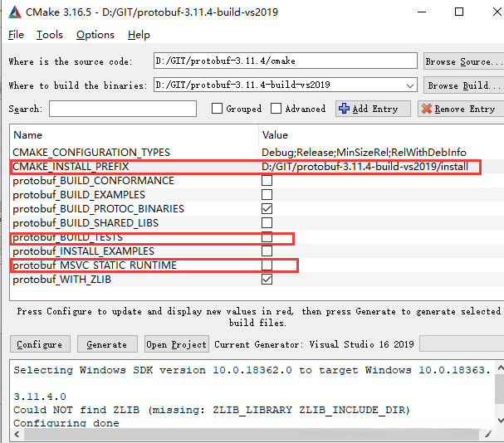Select the CMAKE_CONFIGURATION_TYPES row name
This screenshot has width=504, height=443.
91,153
